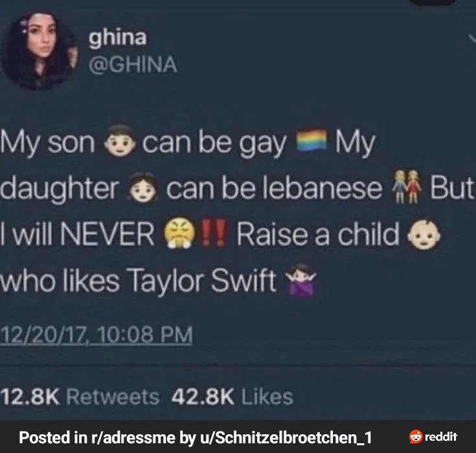
Task: View the 12.8K Retweets list
Action: [80, 397]
